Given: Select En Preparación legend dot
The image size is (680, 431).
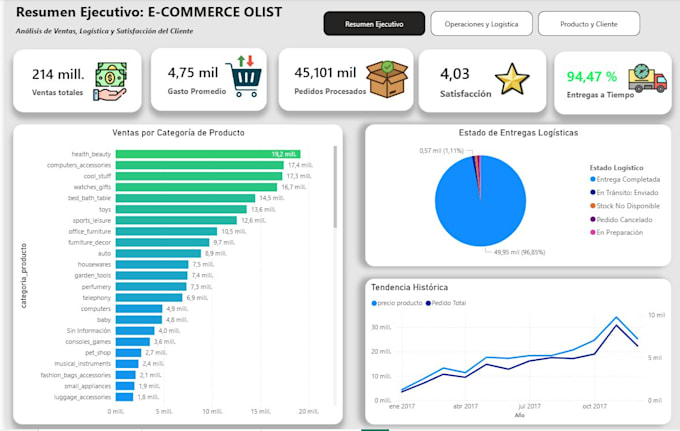Looking at the screenshot, I should [592, 232].
